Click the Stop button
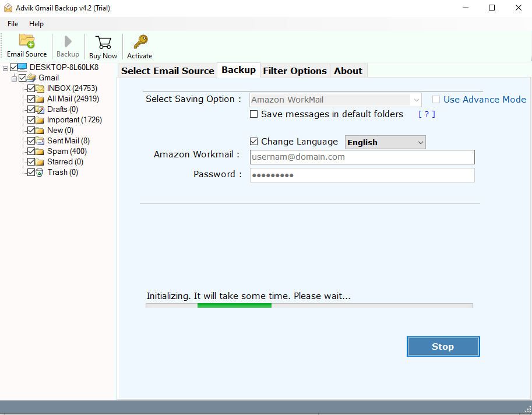The width and height of the screenshot is (532, 415). [x=443, y=346]
